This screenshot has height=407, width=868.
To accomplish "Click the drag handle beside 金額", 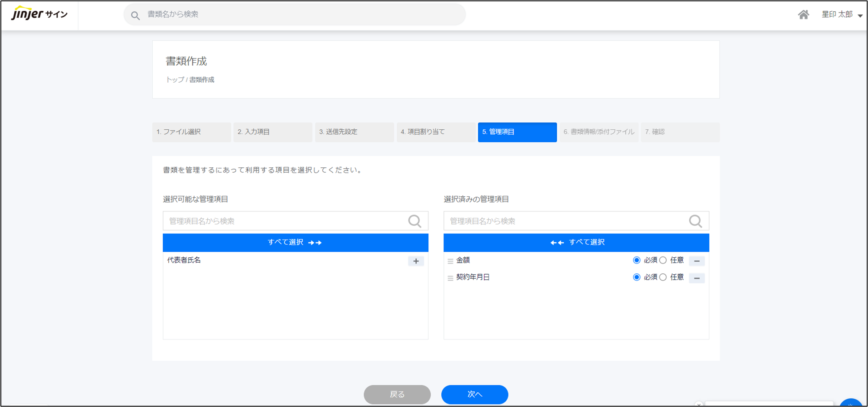I will pyautogui.click(x=450, y=261).
